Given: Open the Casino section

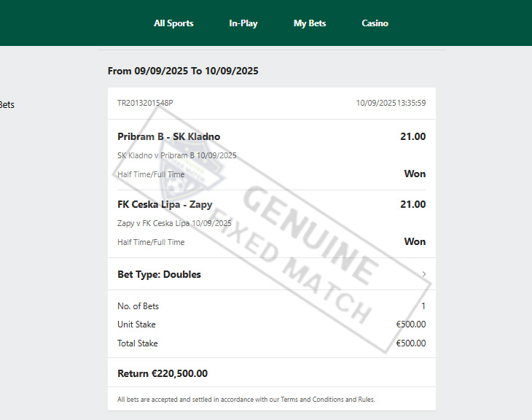Looking at the screenshot, I should [375, 23].
